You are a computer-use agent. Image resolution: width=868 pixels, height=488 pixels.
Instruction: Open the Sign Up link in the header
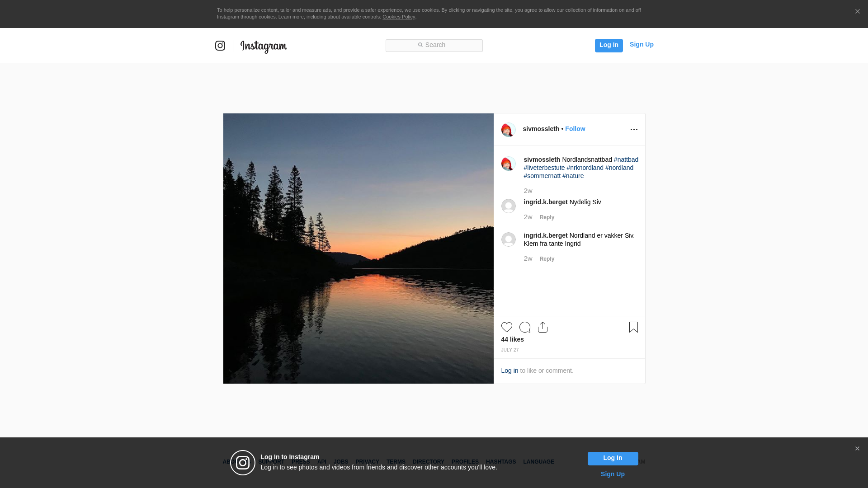pyautogui.click(x=641, y=44)
